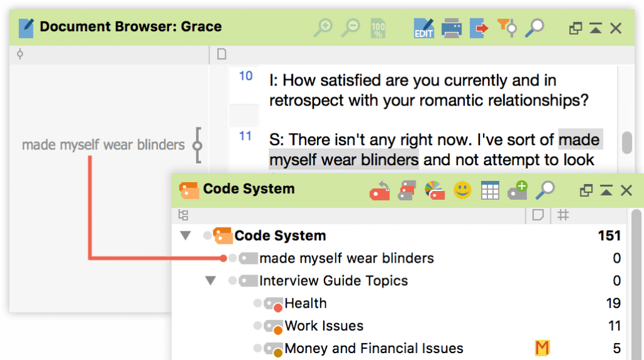Search codes with the Code System magnifier
644x360 pixels.
pos(545,190)
